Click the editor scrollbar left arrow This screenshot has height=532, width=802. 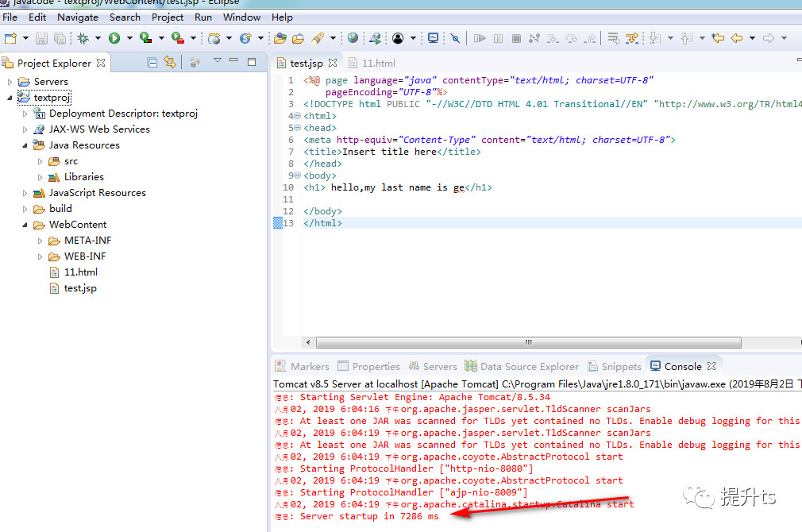(308, 342)
